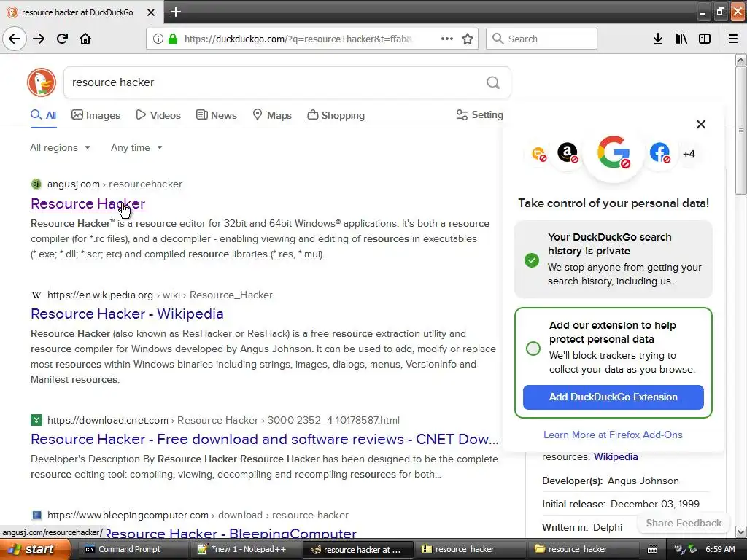The height and width of the screenshot is (560, 747).
Task: Switch to the Shopping tab
Action: 336,115
